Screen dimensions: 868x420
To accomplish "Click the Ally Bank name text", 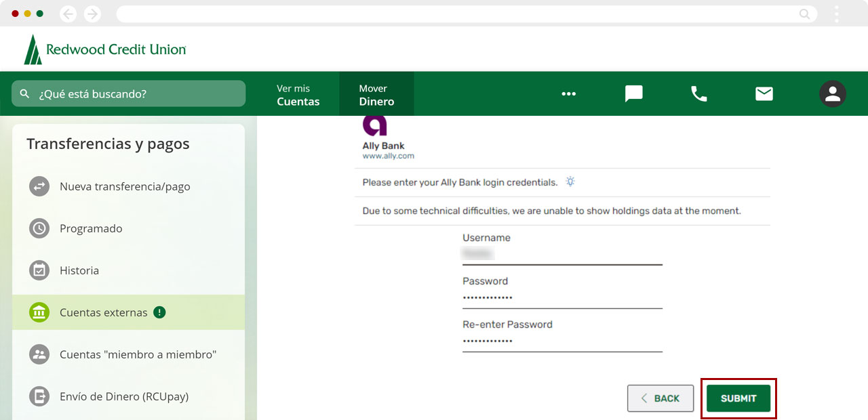I will click(383, 146).
